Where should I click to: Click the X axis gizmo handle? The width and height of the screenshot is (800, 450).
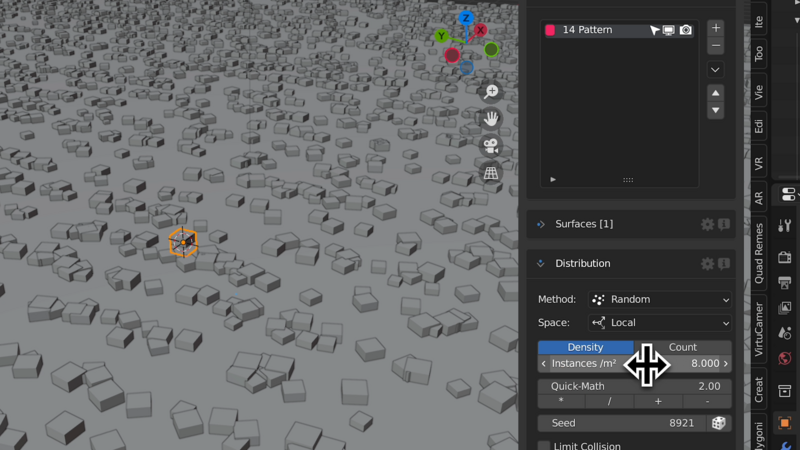tap(480, 30)
